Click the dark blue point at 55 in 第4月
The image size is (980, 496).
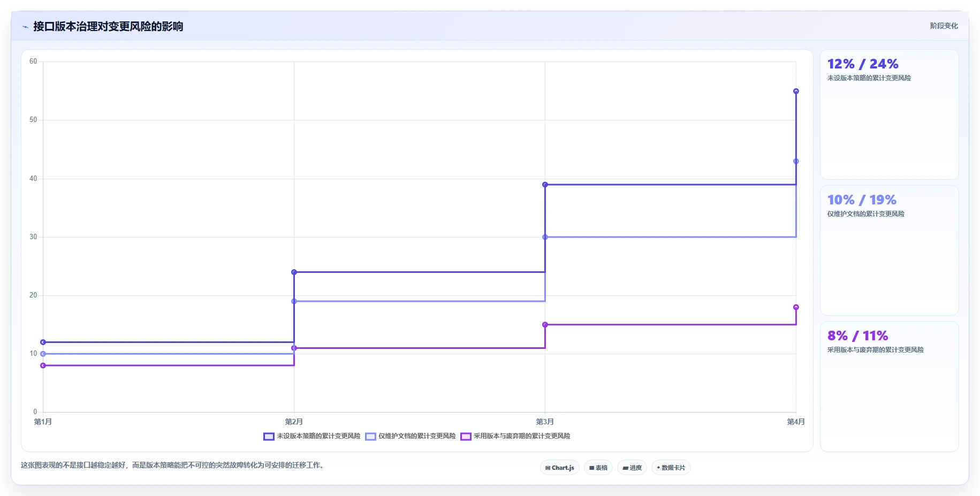[x=796, y=91]
